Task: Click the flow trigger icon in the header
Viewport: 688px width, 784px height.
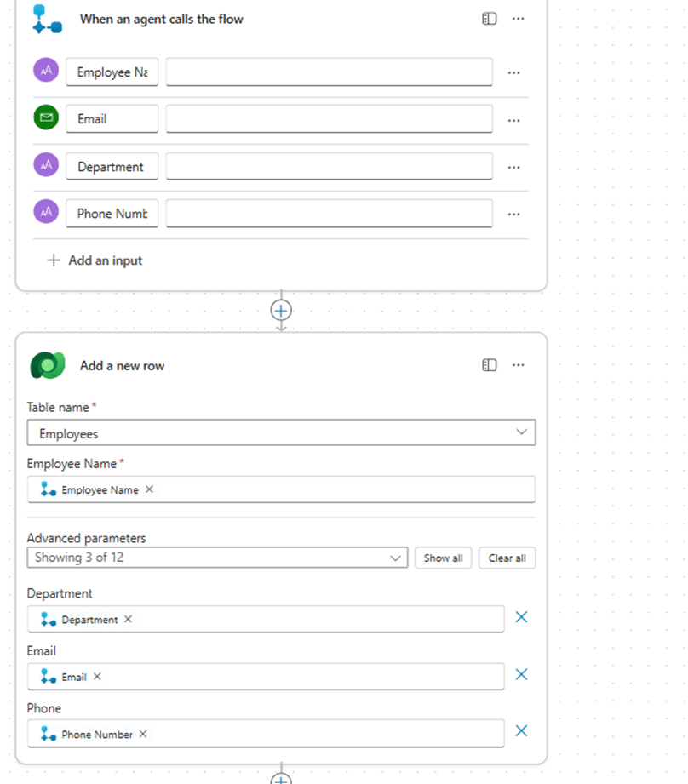Action: click(46, 19)
